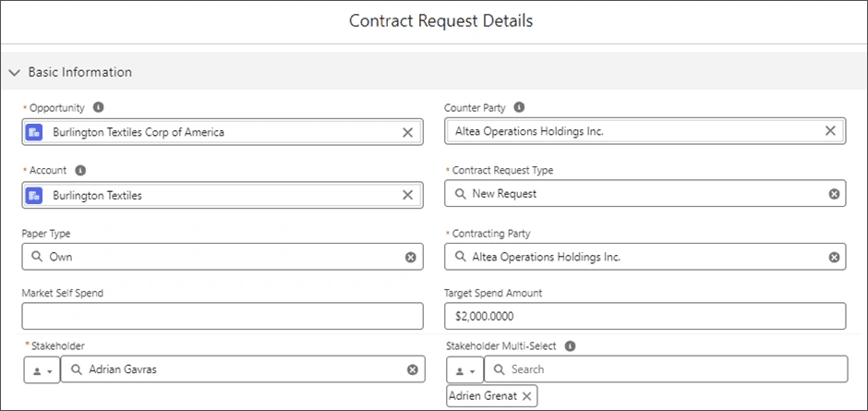Viewport: 868px width, 411px height.
Task: Open the Contract Request Type combo box
Action: (637, 194)
